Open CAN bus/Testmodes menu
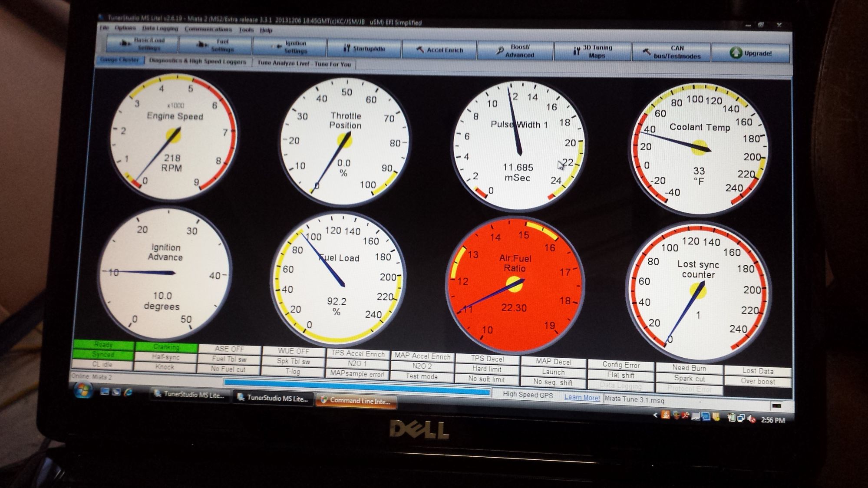Image resolution: width=868 pixels, height=488 pixels. tap(671, 52)
